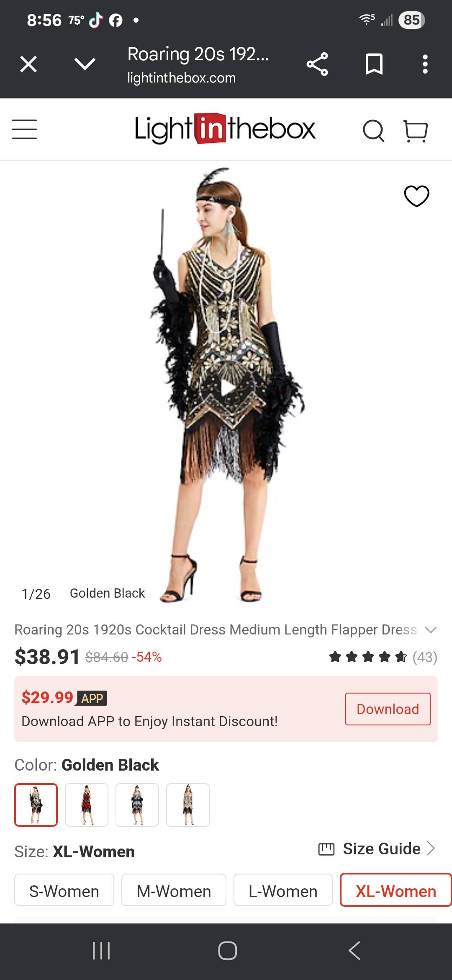Open the shopping cart
Viewport: 452px width, 980px height.
pos(416,131)
